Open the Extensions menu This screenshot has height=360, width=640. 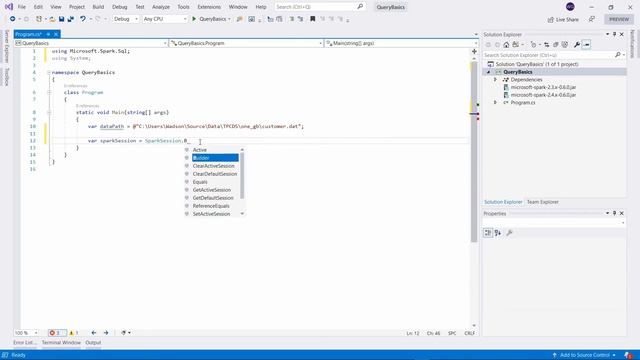click(x=209, y=7)
